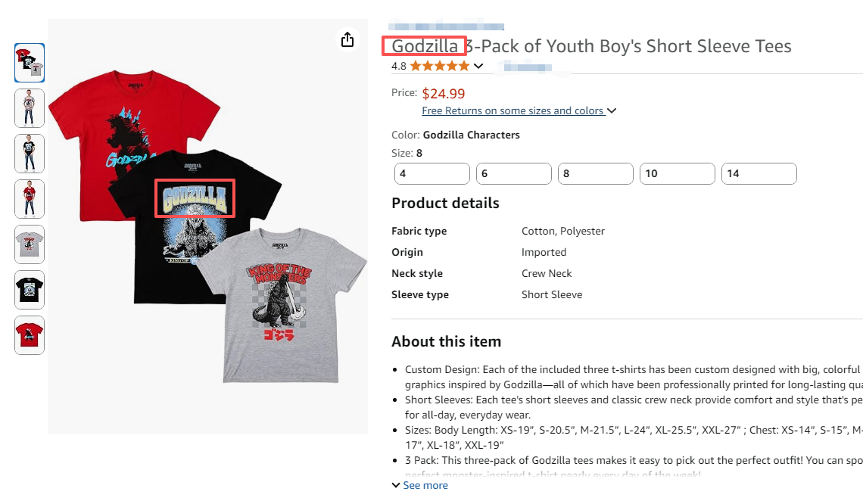Viewport: 863px width, 504px height.
Task: View fourth thumbnail of boy in red tee
Action: pos(30,199)
